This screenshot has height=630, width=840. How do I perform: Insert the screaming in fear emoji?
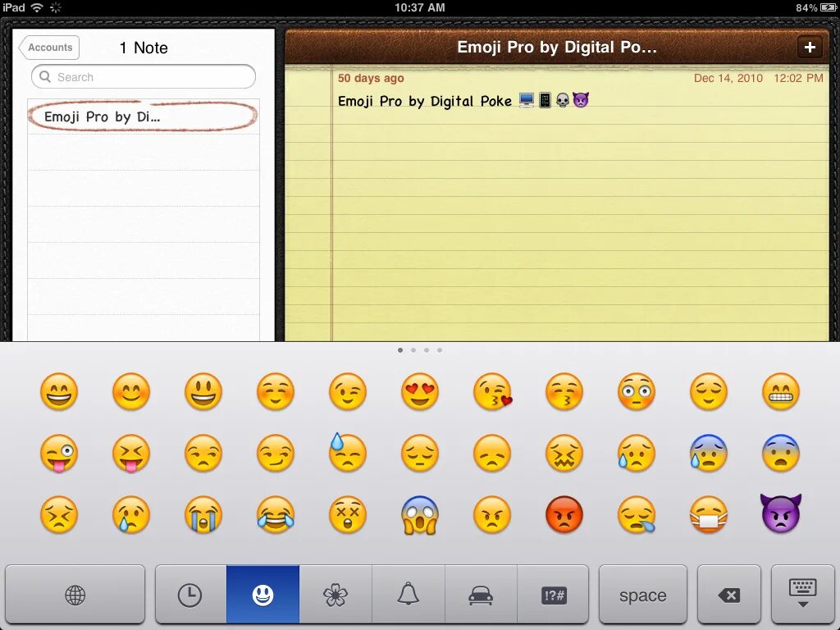(x=420, y=515)
